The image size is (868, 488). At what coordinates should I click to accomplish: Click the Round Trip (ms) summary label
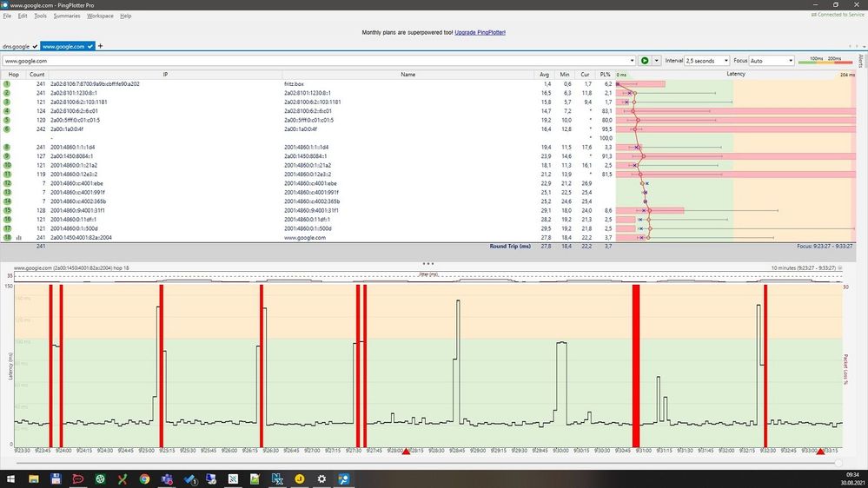point(510,247)
